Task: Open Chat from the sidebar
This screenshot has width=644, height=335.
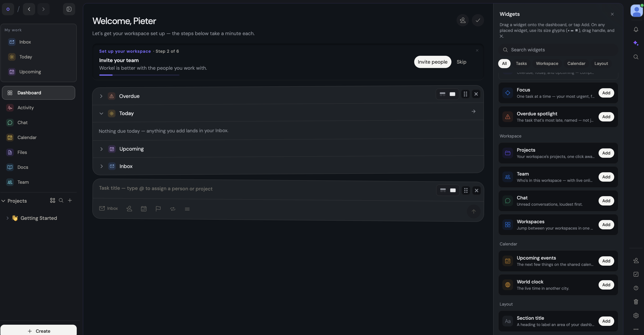Action: 39,123
